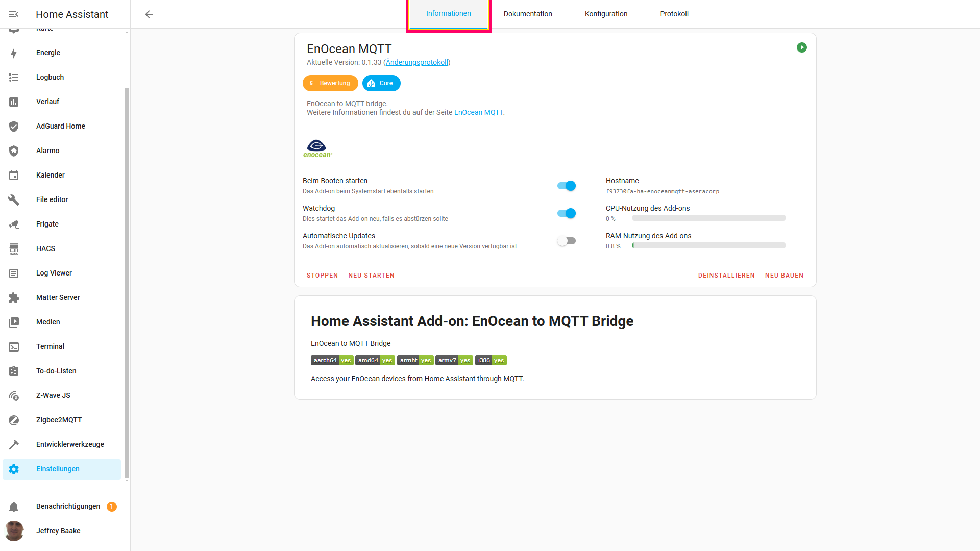Open Log Viewer document icon

coord(14,273)
